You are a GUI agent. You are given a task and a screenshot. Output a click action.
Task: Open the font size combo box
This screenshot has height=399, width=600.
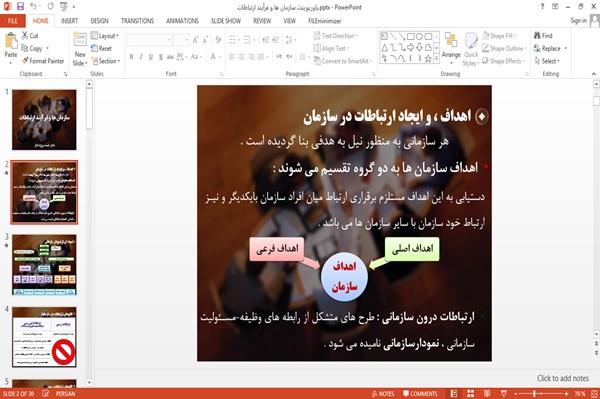click(181, 40)
